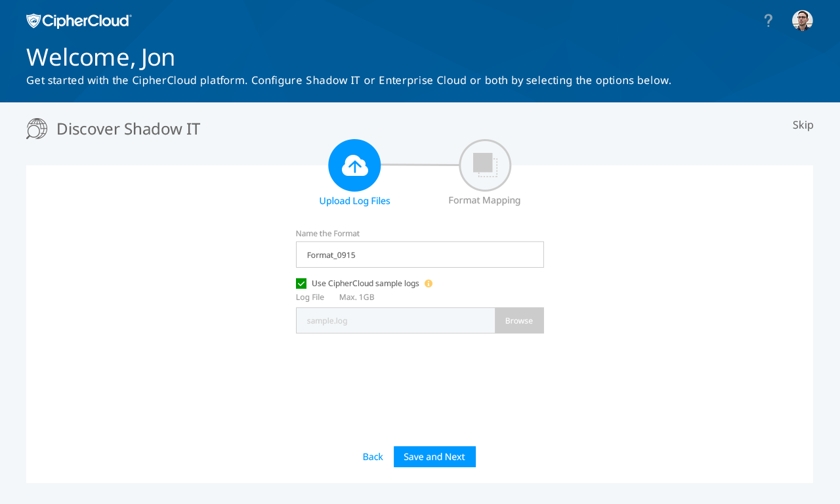Viewport: 840px width, 504px height.
Task: Click the sample logs info icon
Action: point(429,283)
